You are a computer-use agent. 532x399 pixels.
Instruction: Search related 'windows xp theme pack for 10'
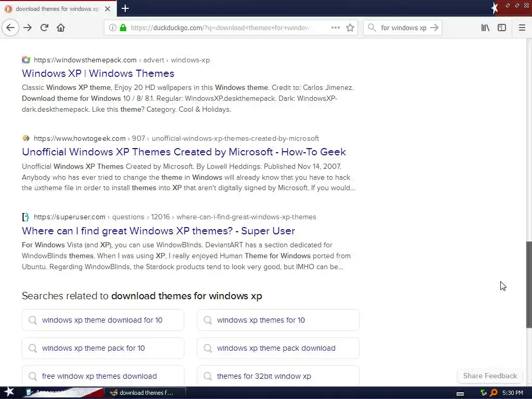pos(103,348)
